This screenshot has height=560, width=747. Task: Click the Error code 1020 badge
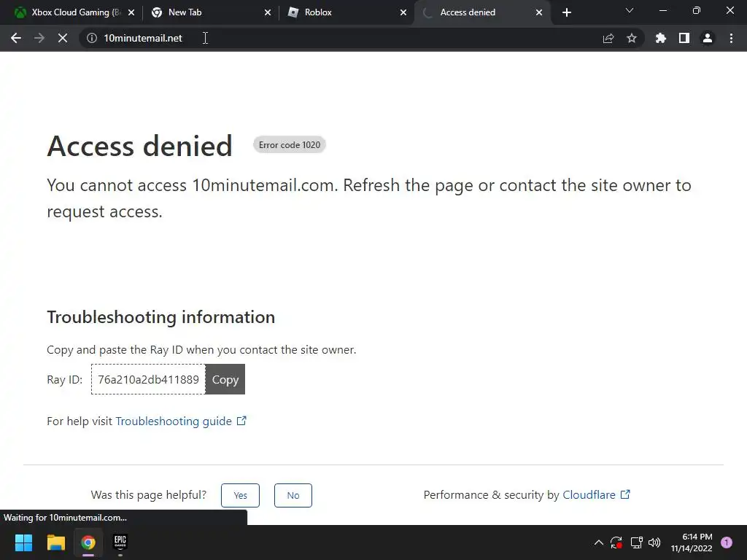pos(290,145)
